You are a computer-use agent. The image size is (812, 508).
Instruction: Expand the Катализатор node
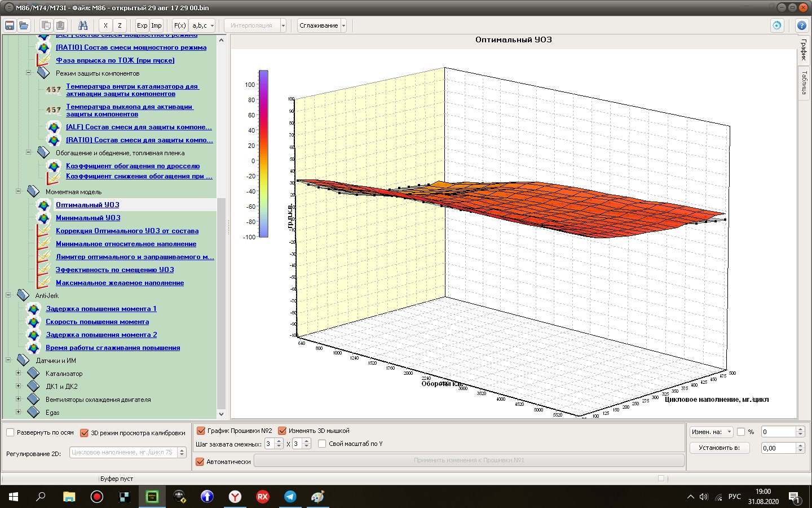click(x=19, y=373)
